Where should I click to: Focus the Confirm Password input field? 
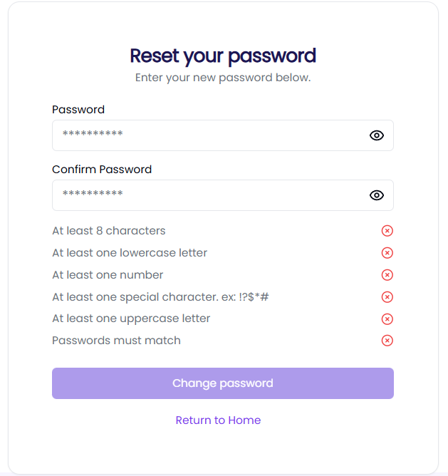pyautogui.click(x=223, y=195)
